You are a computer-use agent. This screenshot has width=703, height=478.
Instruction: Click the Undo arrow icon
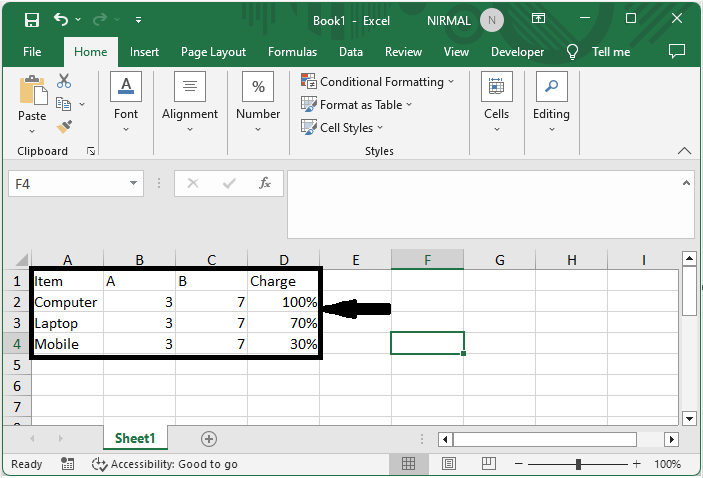point(61,19)
